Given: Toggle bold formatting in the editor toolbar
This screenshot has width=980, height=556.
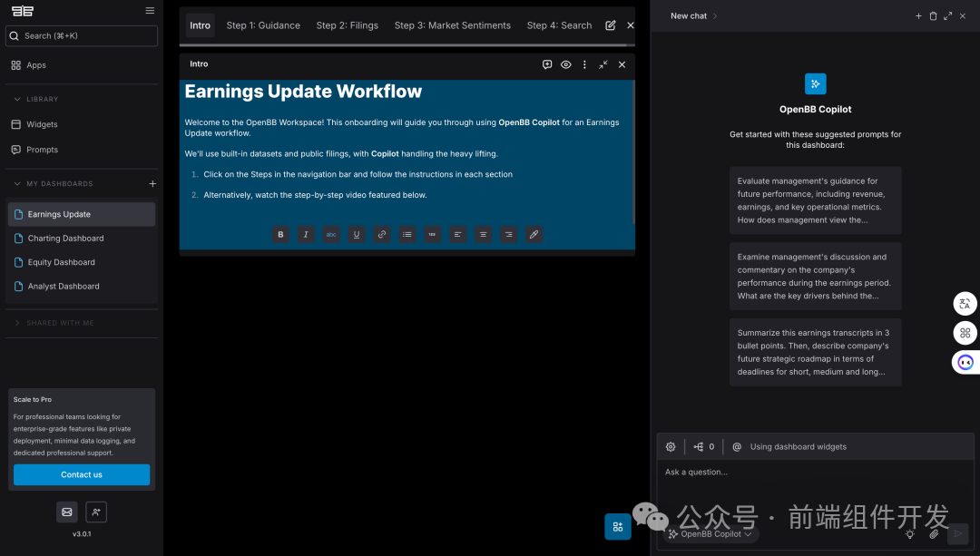Looking at the screenshot, I should coord(280,234).
